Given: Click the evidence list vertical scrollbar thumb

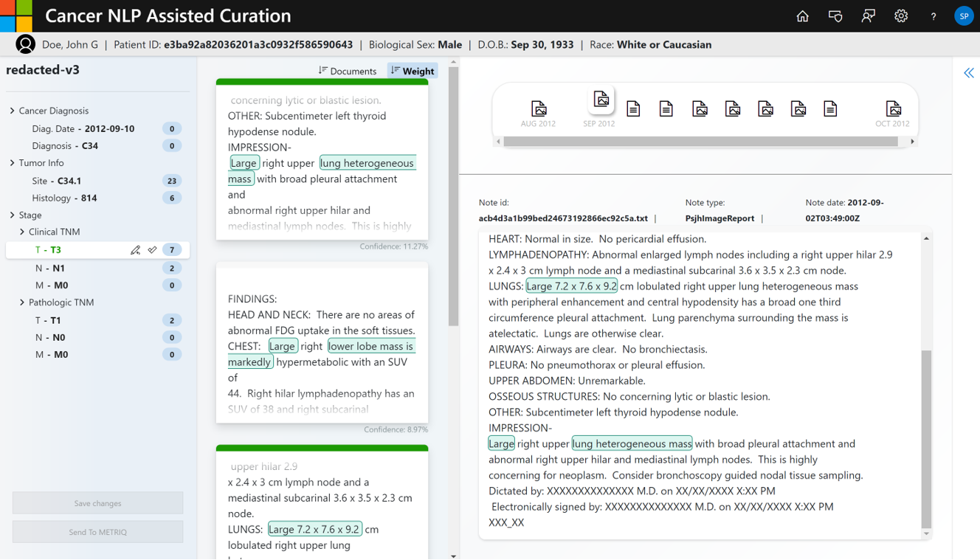Looking at the screenshot, I should [453, 197].
